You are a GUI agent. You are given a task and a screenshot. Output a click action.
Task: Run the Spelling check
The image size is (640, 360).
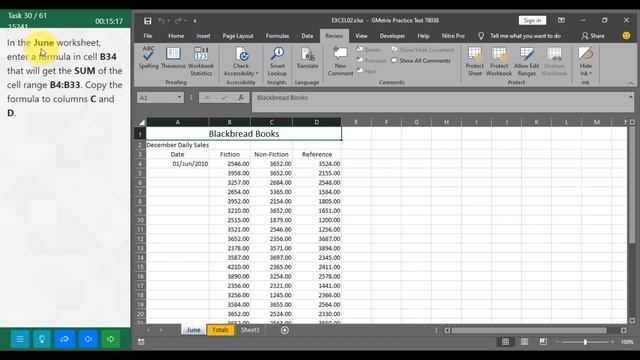[x=149, y=57]
